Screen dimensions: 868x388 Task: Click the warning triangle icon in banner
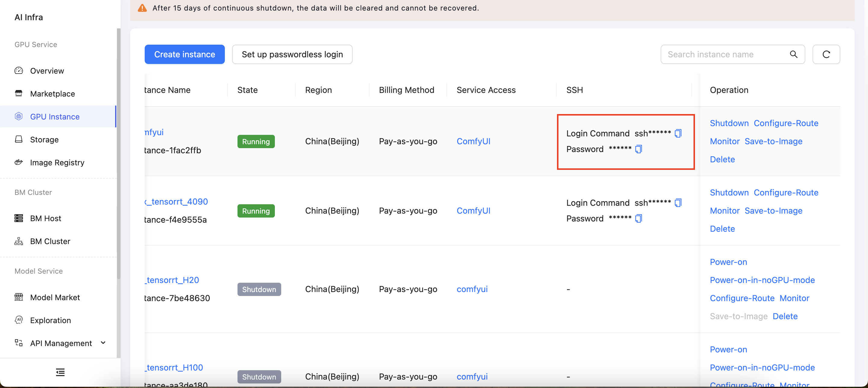tap(143, 8)
